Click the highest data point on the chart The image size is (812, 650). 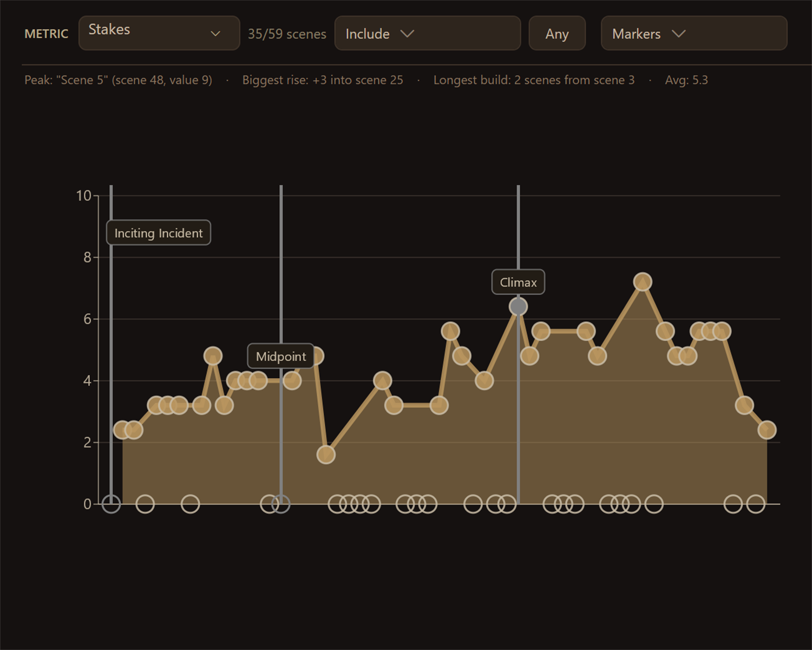[x=643, y=282]
